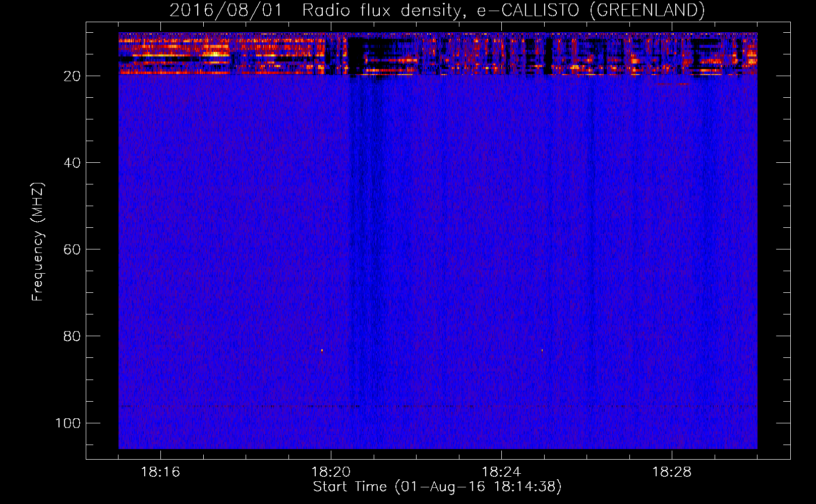Click the plot title mentioning e-CALLISTO (GREENLAND)
816x504 pixels.
coord(437,10)
